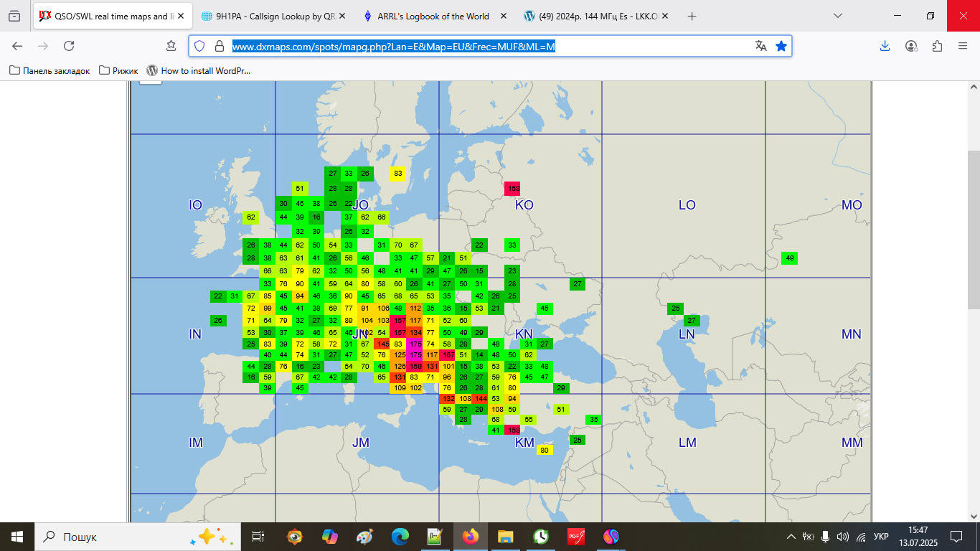Screen dimensions: 980x551
Task: Click the KN grid field label
Action: pyautogui.click(x=524, y=334)
